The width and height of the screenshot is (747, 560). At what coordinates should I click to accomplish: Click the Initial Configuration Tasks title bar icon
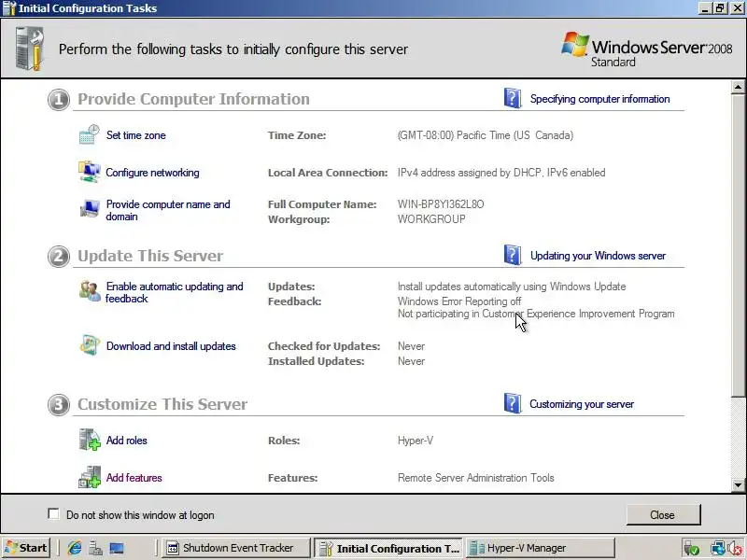coord(8,8)
